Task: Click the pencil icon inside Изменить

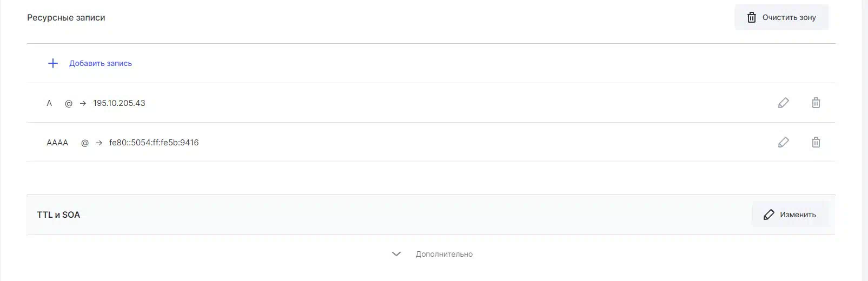Action: click(x=768, y=215)
